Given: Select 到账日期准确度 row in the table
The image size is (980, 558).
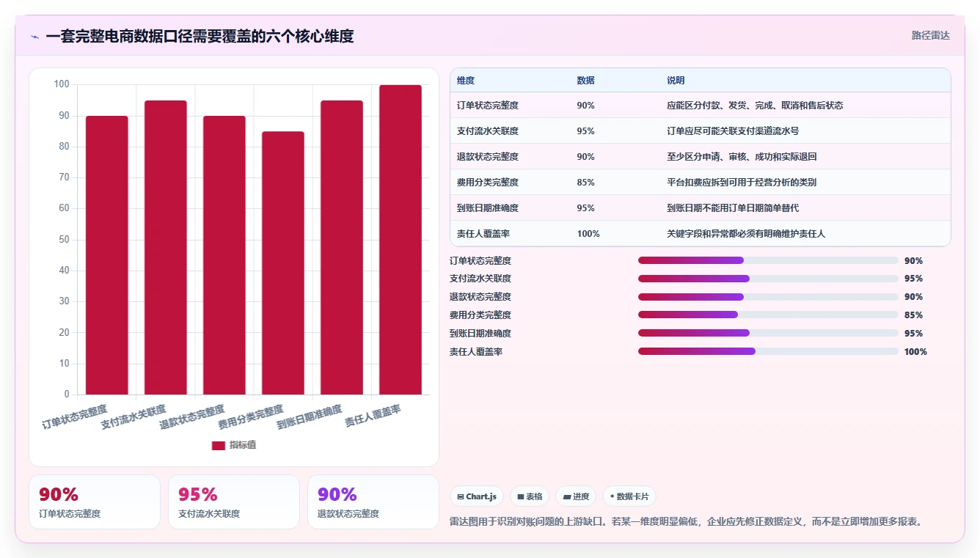Looking at the screenshot, I should pyautogui.click(x=700, y=208).
